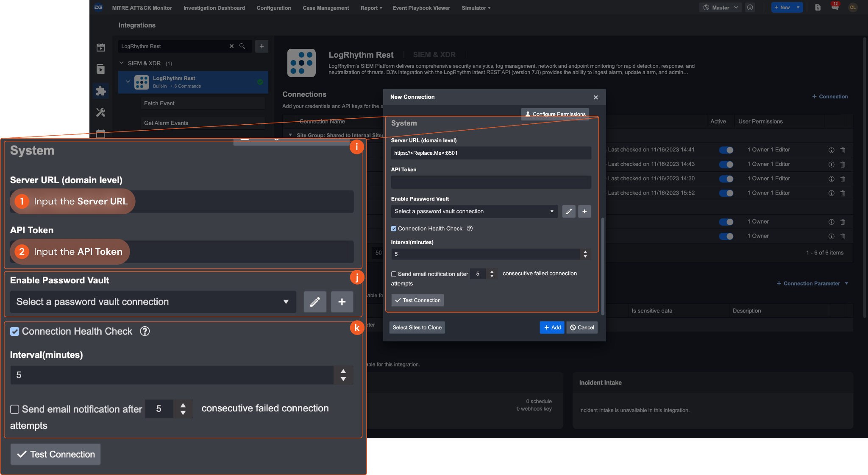Open the wrench utilities sidebar icon
Viewport: 868px width, 475px height.
click(x=101, y=112)
